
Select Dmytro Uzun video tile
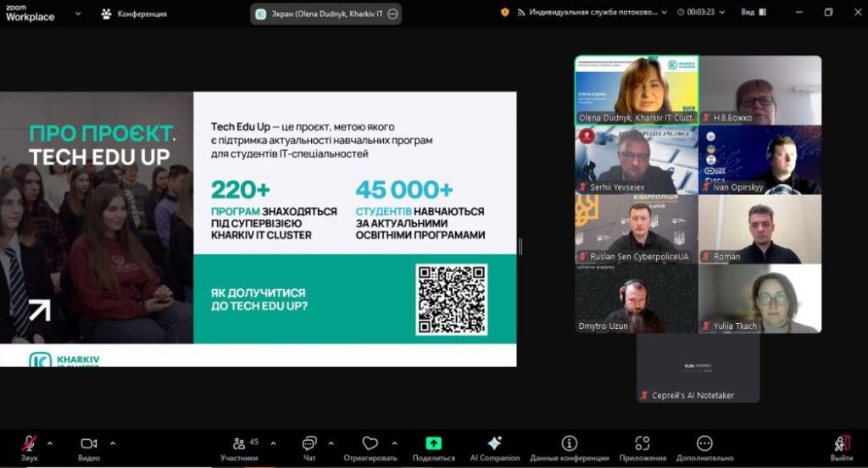pos(637,298)
